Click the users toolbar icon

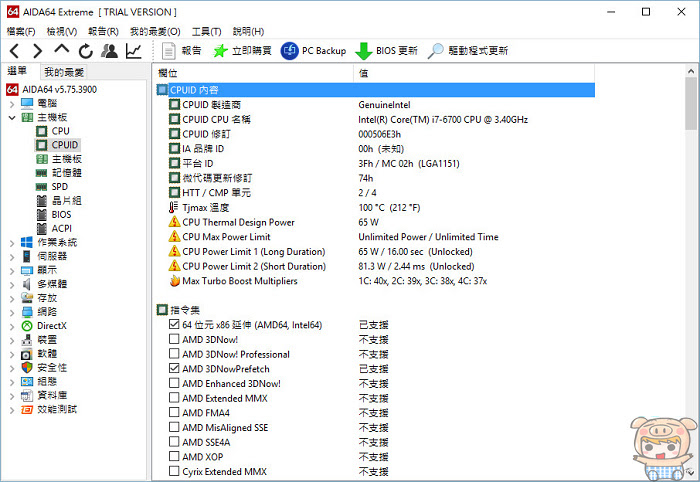click(x=109, y=51)
